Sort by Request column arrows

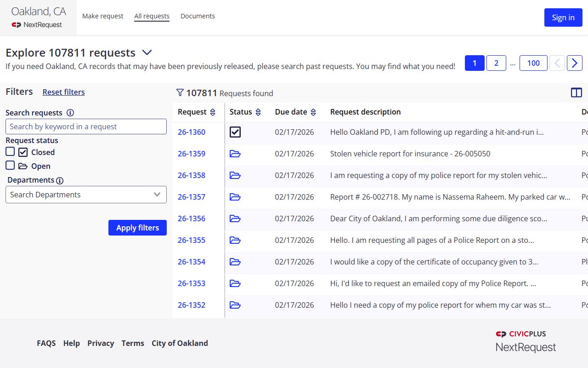pyautogui.click(x=213, y=112)
